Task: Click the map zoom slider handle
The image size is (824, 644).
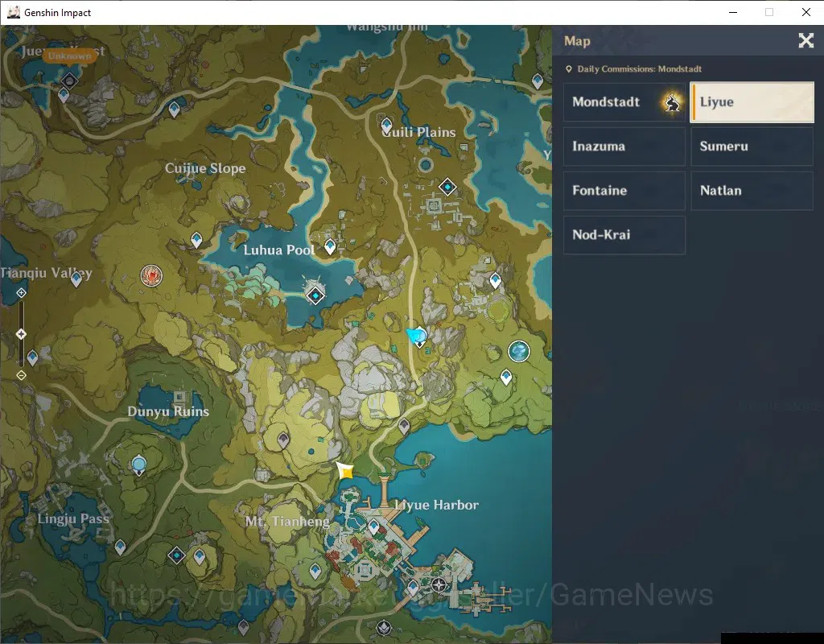Action: tap(21, 334)
